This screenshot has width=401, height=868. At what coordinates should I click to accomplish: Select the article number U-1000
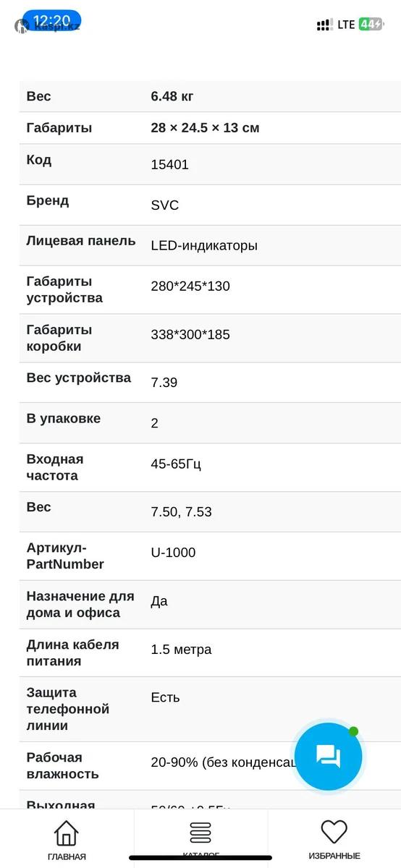173,553
